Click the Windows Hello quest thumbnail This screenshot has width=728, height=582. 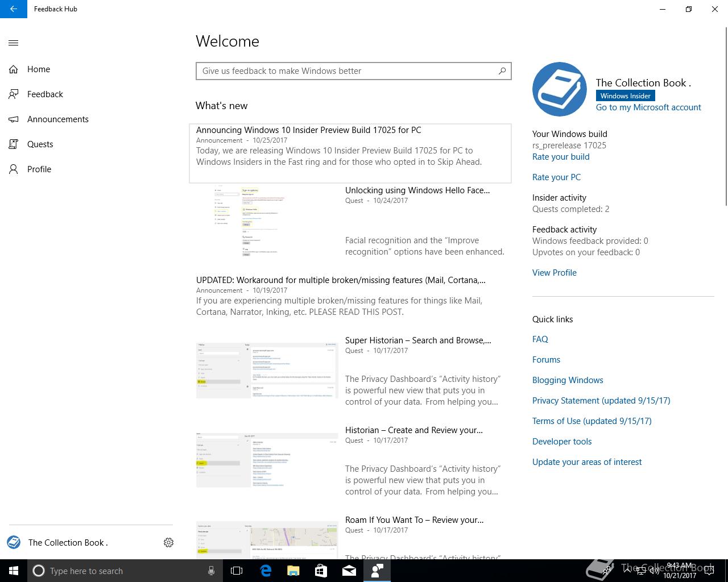pos(267,221)
